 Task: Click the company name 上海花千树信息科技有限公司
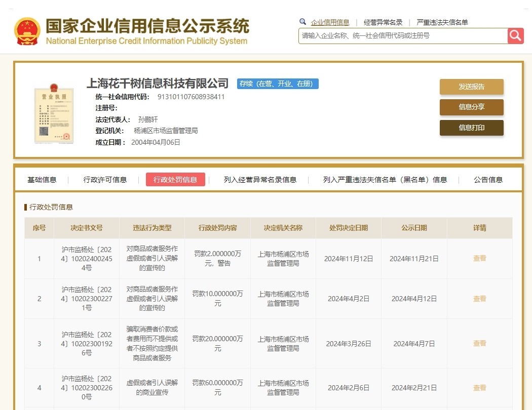(158, 84)
